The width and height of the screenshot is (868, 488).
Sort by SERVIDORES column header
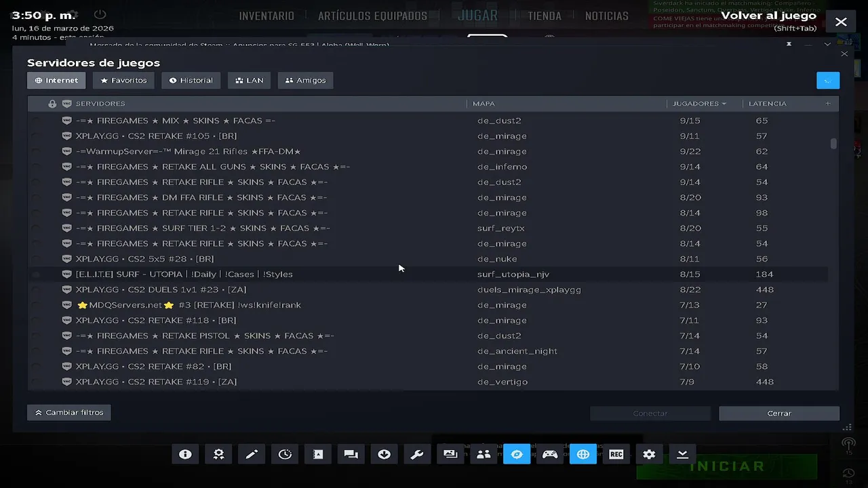100,104
